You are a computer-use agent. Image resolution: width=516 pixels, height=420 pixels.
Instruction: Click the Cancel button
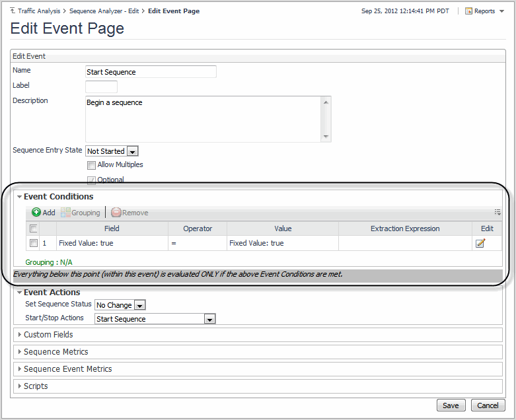pyautogui.click(x=488, y=405)
